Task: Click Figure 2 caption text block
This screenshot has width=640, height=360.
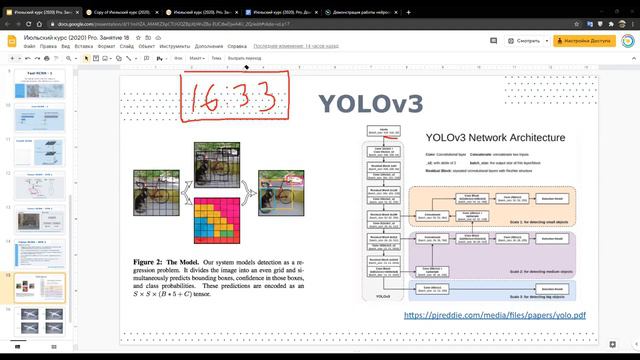Action: point(218,278)
